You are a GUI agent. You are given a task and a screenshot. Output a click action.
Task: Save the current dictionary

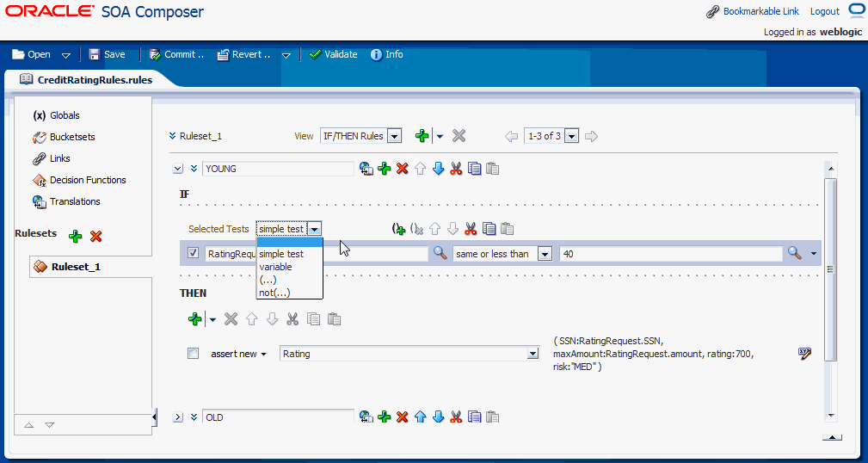tap(108, 54)
